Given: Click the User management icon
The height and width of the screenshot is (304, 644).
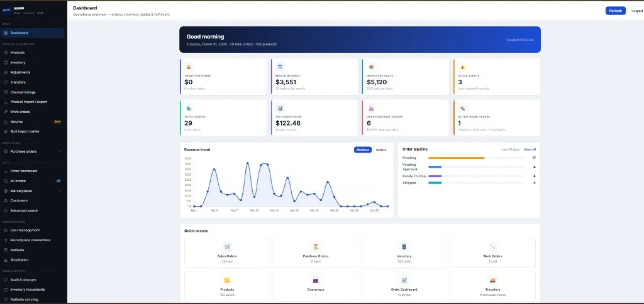Looking at the screenshot, I should point(6,230).
